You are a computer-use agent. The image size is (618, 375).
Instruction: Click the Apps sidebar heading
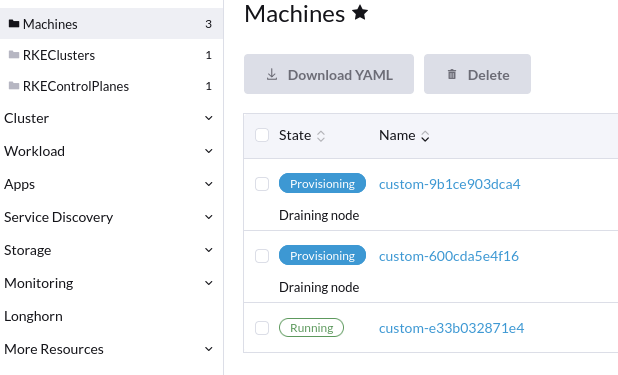(x=19, y=184)
